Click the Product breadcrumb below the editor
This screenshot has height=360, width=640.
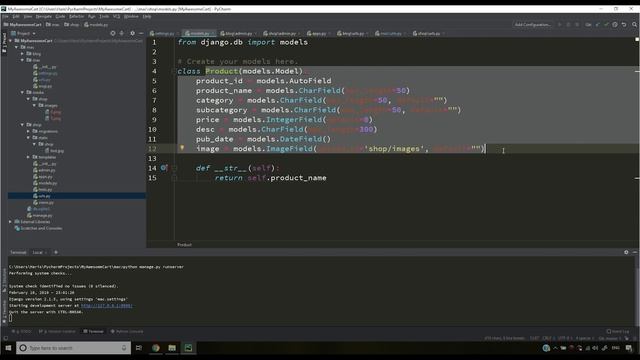point(184,244)
